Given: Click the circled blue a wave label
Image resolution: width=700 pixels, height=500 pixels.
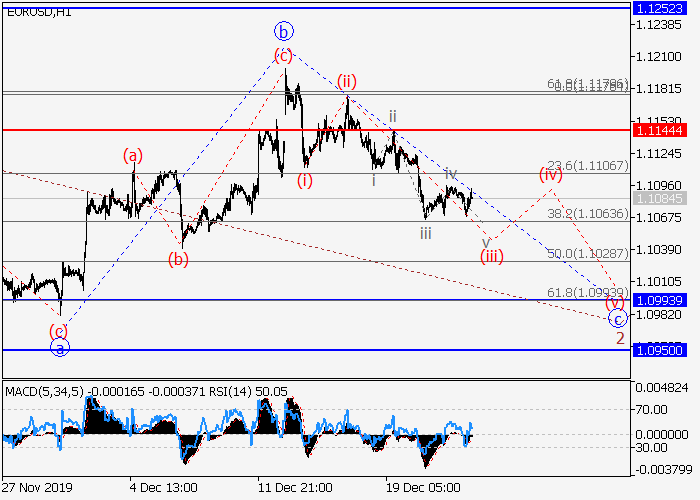Looking at the screenshot, I should [59, 348].
